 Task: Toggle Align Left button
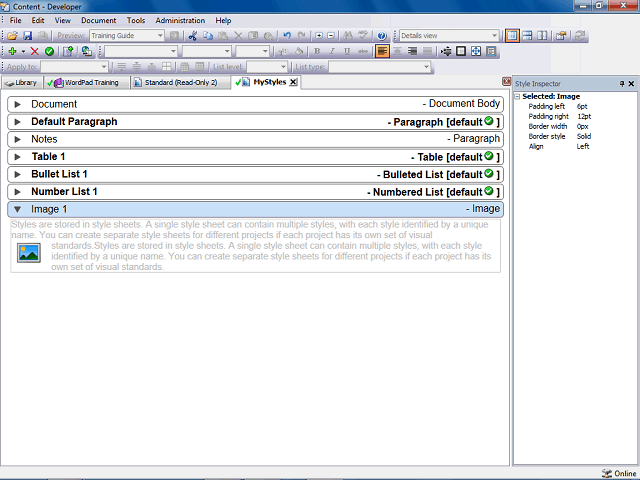pos(382,51)
